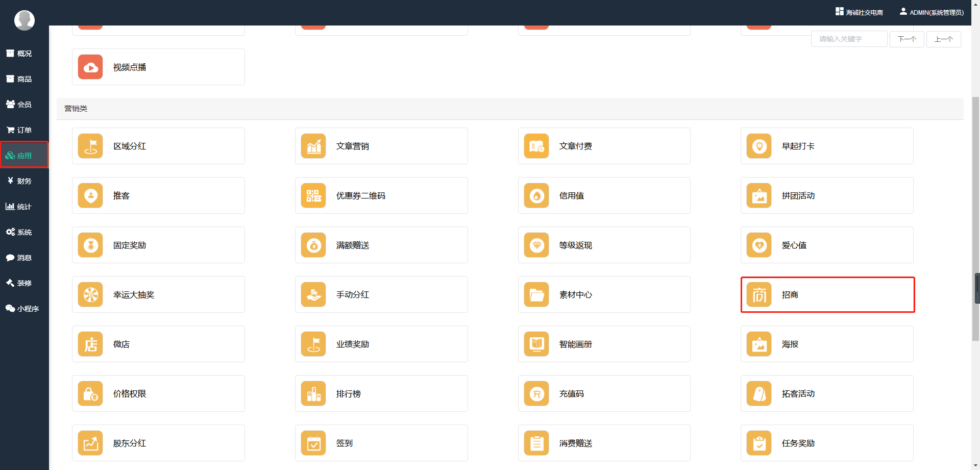Click the 签到 calendar icon
The image size is (980, 470).
click(313, 443)
